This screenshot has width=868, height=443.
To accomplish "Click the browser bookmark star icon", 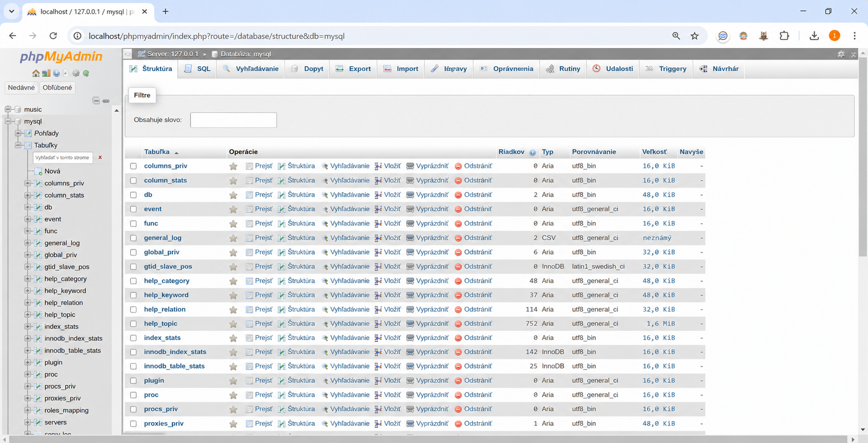I will click(x=695, y=36).
